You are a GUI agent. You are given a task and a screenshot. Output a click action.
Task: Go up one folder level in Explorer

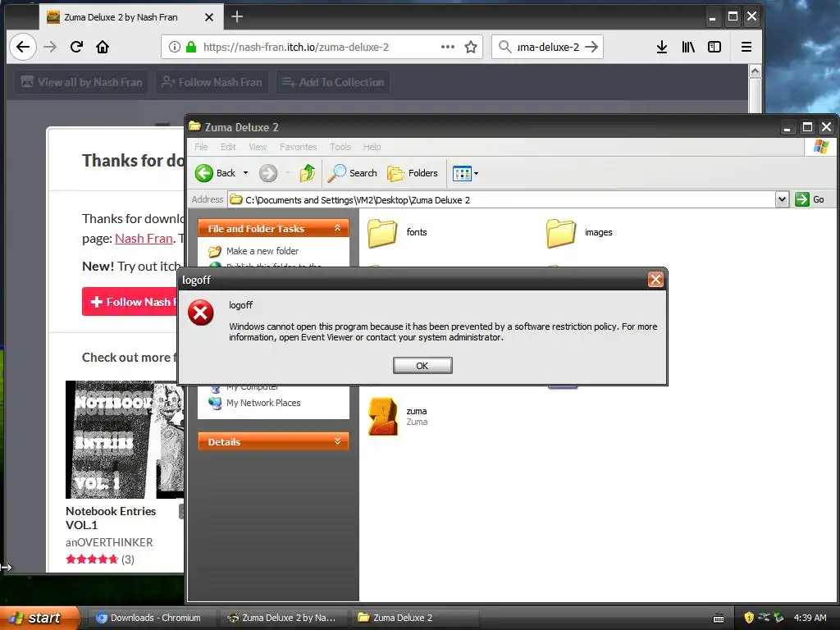[308, 173]
